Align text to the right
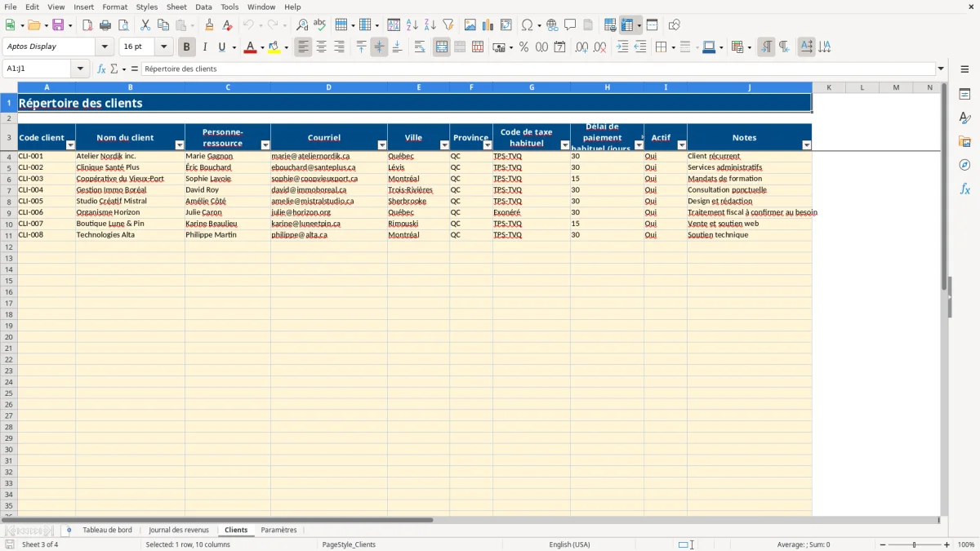The width and height of the screenshot is (980, 551). [x=339, y=47]
